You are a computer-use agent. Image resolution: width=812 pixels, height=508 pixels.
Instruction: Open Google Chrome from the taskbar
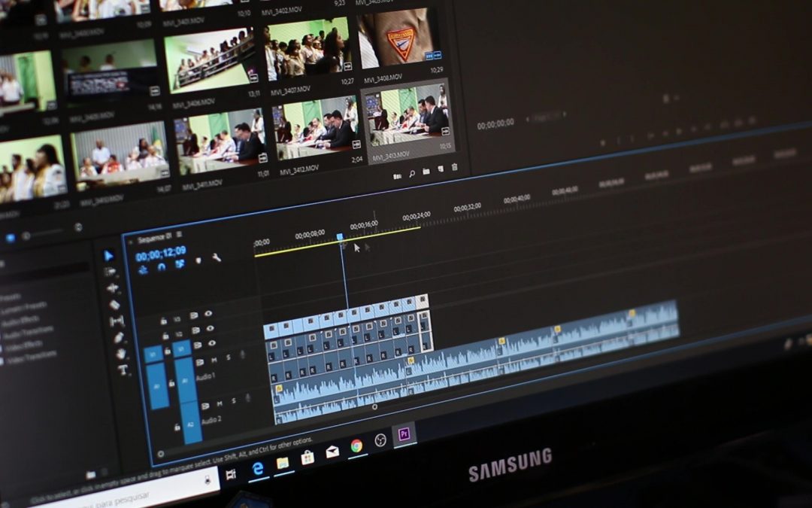[356, 446]
